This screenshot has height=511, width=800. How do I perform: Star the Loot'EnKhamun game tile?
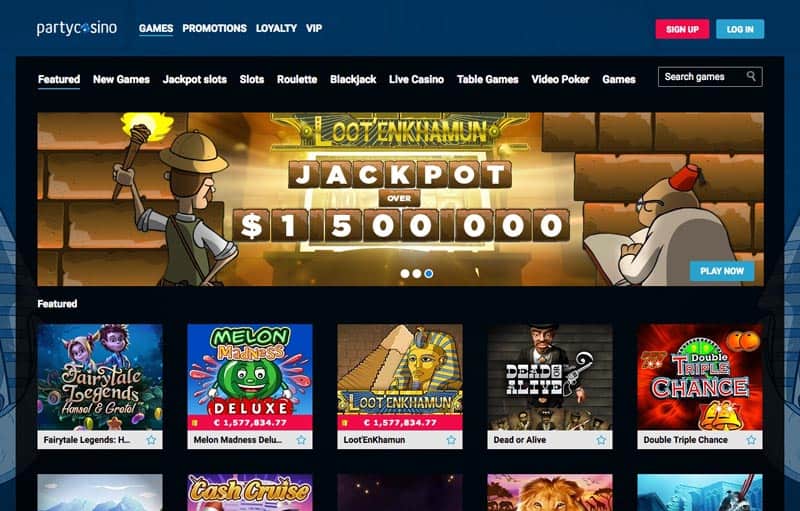point(451,440)
